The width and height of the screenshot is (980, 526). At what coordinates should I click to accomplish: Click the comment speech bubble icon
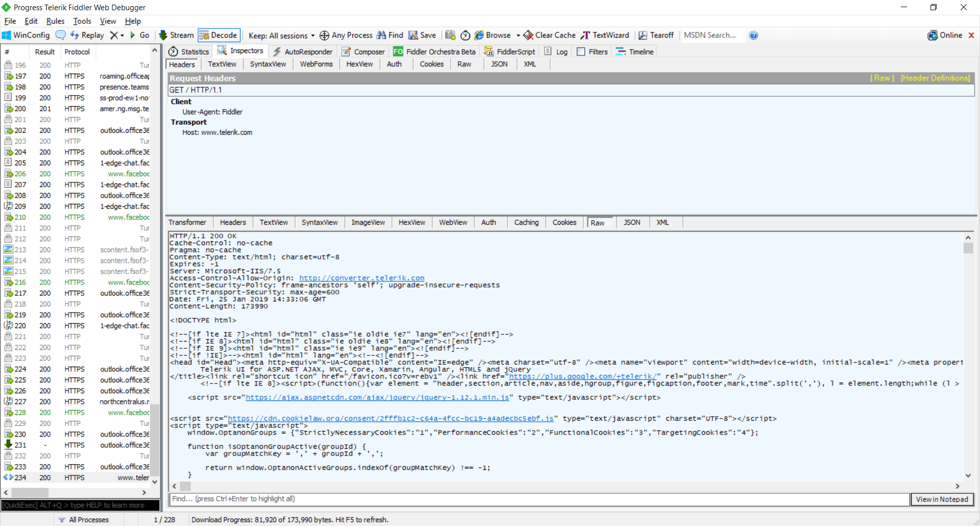(x=60, y=35)
